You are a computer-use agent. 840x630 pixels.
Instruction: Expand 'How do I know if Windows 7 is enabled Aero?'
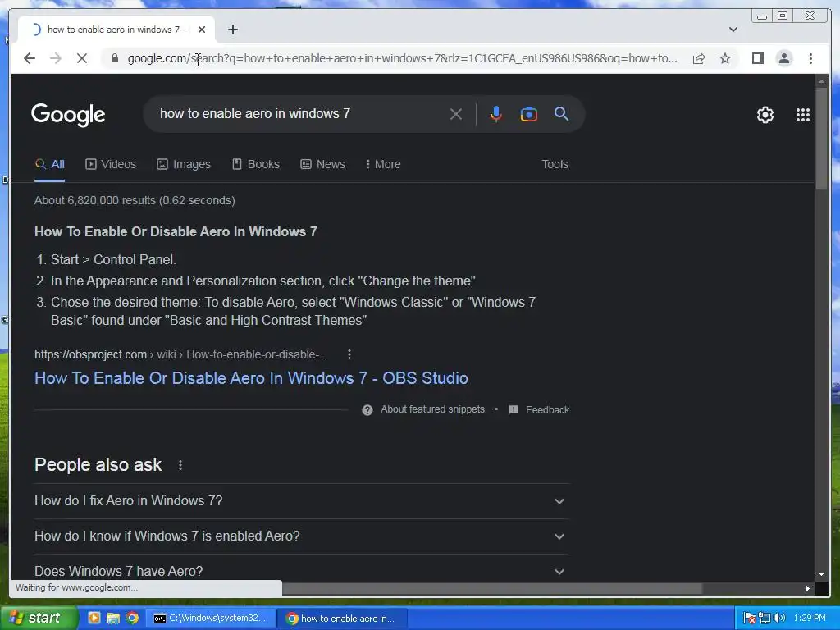tap(301, 536)
